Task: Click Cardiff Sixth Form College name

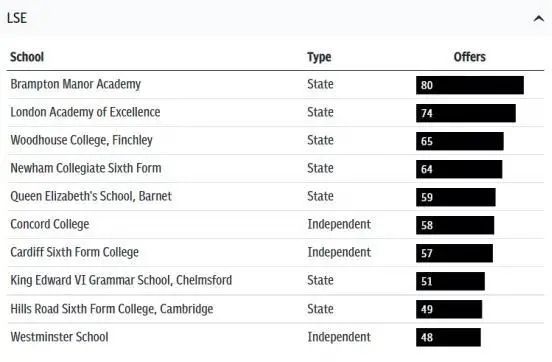Action: click(75, 252)
